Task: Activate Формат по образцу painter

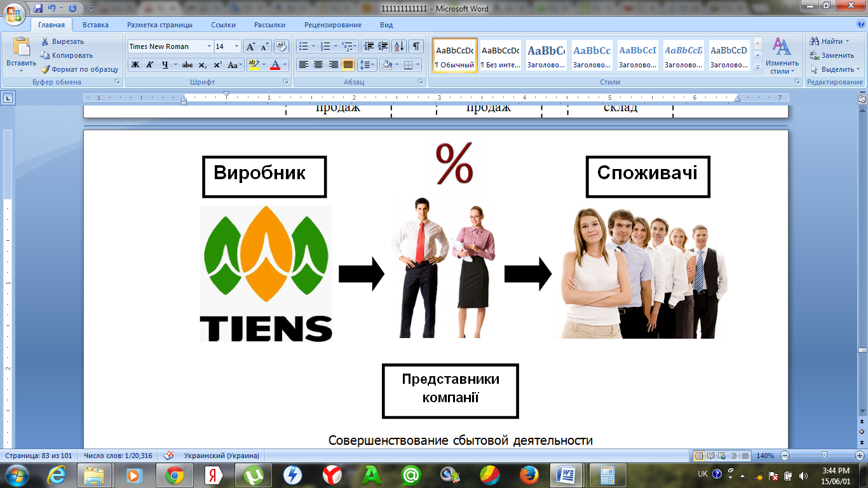Action: 80,69
